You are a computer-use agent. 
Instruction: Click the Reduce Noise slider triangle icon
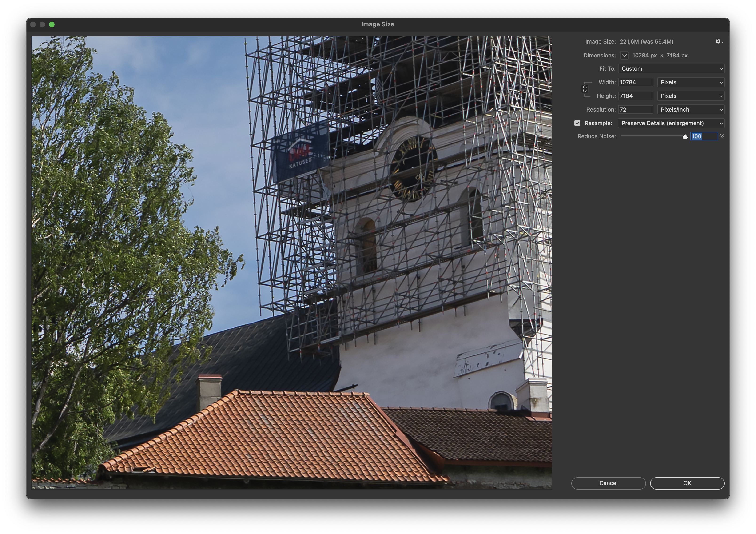[685, 136]
